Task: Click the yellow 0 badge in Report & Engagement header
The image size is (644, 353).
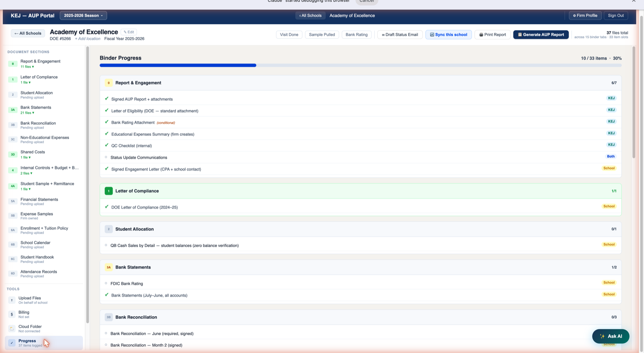Action: pos(109,83)
